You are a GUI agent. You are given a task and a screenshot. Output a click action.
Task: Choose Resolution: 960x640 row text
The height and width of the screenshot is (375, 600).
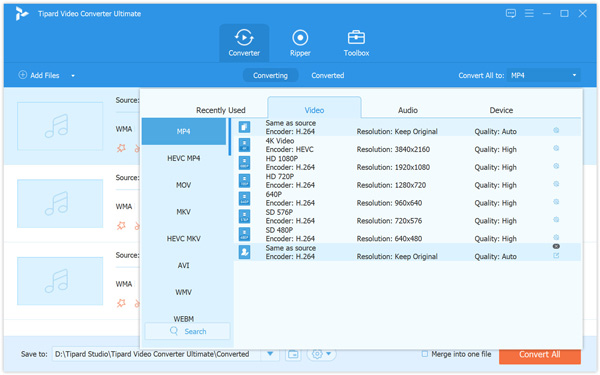point(389,203)
